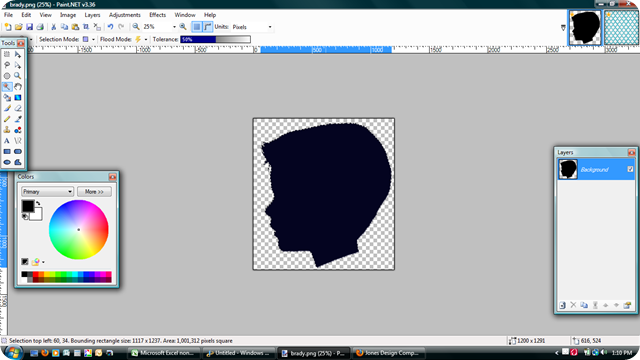
Task: Click the Open file toolbar icon
Action: tap(18, 27)
